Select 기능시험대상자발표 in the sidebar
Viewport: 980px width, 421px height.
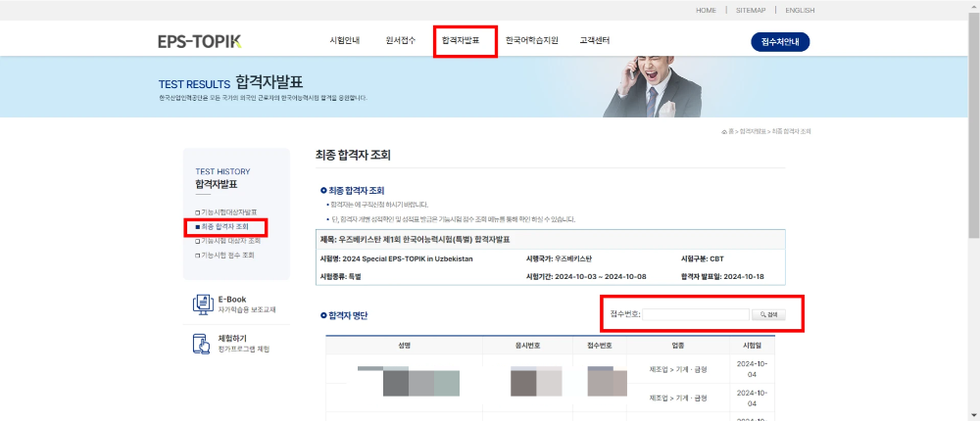(226, 212)
